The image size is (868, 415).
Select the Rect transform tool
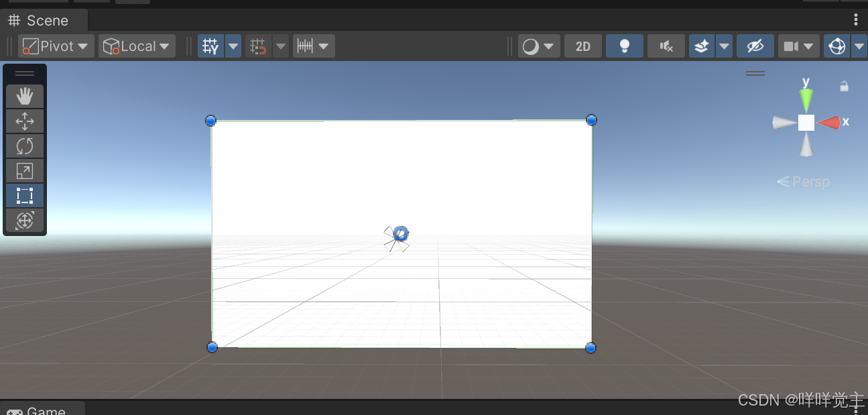tap(25, 195)
